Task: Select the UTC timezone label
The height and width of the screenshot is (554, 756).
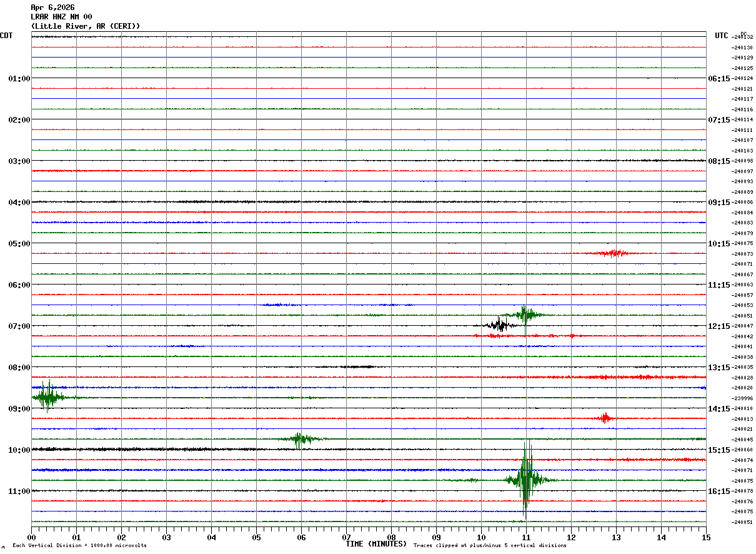Action: coord(721,36)
